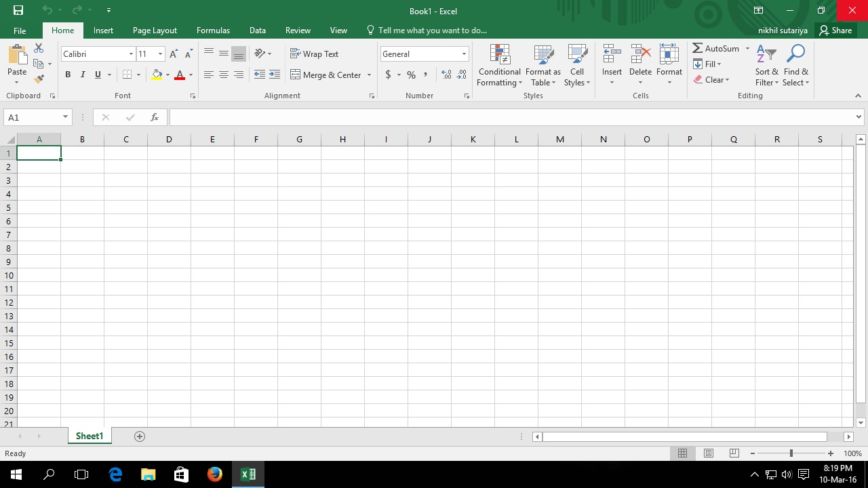This screenshot has height=488, width=868.
Task: Click into the formula bar input
Action: tap(512, 117)
